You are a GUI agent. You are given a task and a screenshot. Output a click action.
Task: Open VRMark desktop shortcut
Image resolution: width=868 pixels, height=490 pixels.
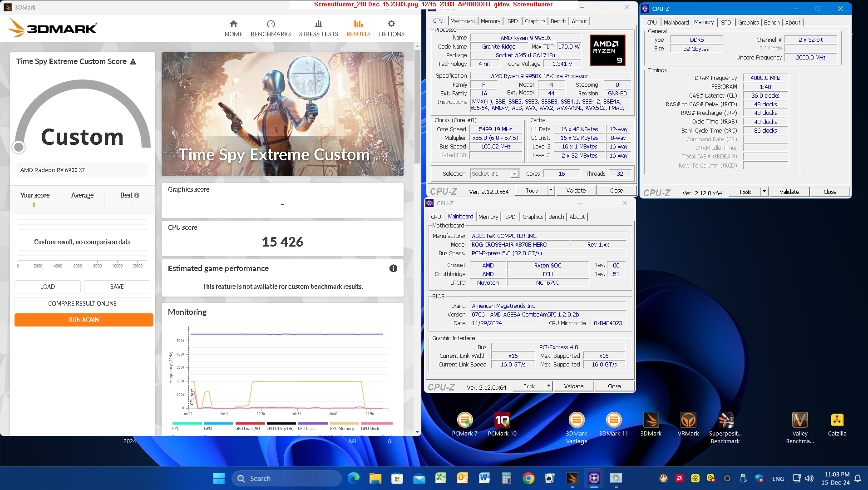pyautogui.click(x=688, y=425)
